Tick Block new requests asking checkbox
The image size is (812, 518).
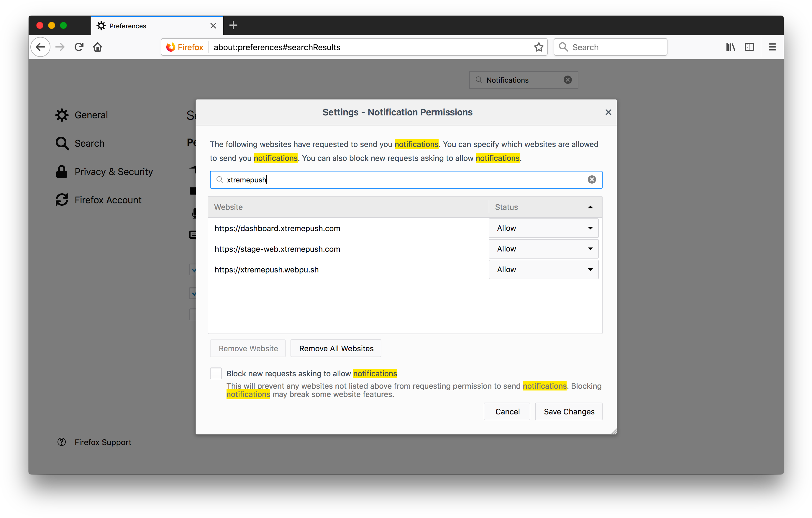pos(216,374)
